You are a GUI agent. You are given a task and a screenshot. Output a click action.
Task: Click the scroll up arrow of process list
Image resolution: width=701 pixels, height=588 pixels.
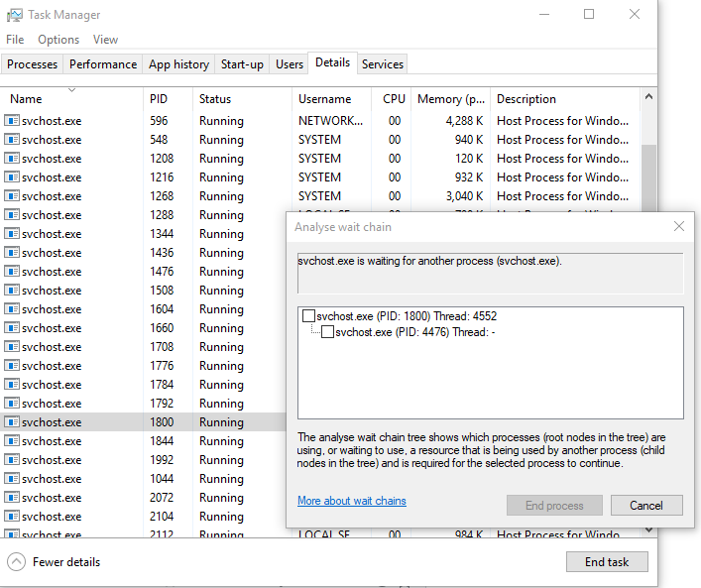pos(648,96)
